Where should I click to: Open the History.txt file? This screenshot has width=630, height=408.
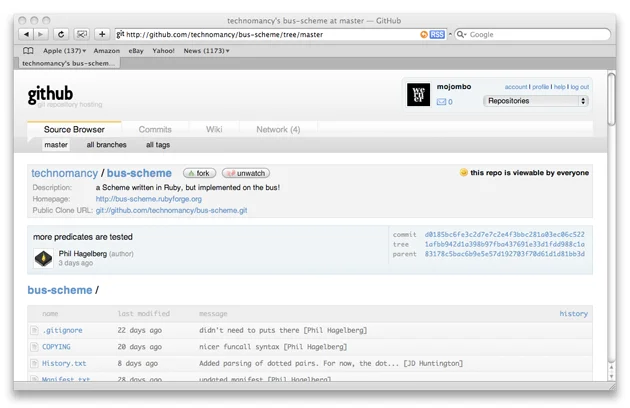(x=64, y=363)
